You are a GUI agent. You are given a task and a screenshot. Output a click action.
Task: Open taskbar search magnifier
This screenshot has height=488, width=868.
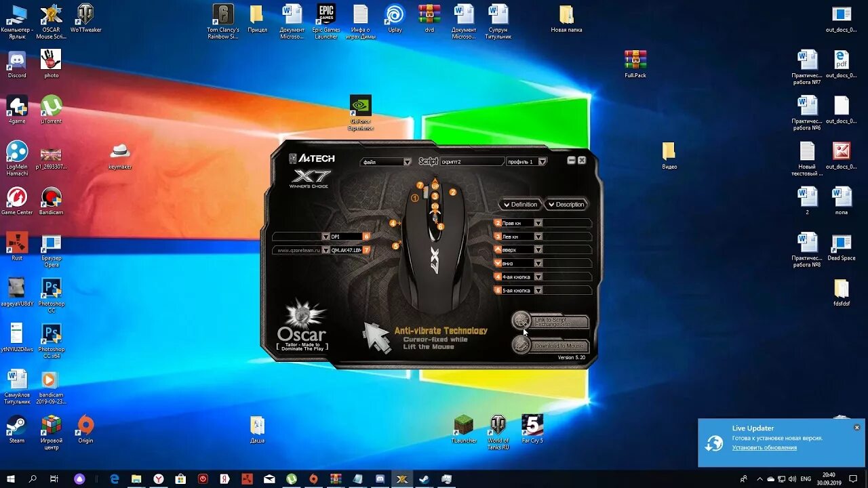coord(33,479)
